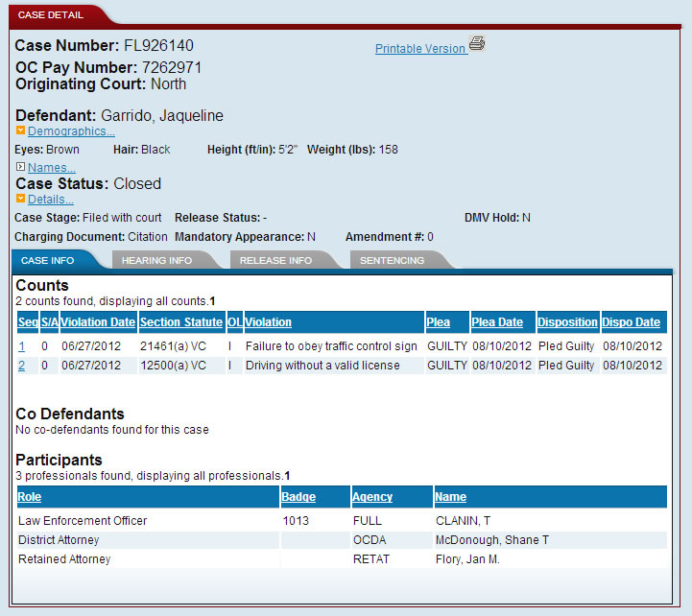
Task: Sort counts by Plea Date header
Action: tap(497, 322)
